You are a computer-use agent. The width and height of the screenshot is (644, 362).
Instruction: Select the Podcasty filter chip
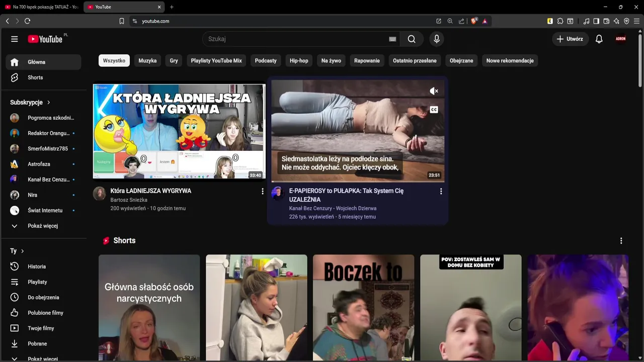[266, 61]
